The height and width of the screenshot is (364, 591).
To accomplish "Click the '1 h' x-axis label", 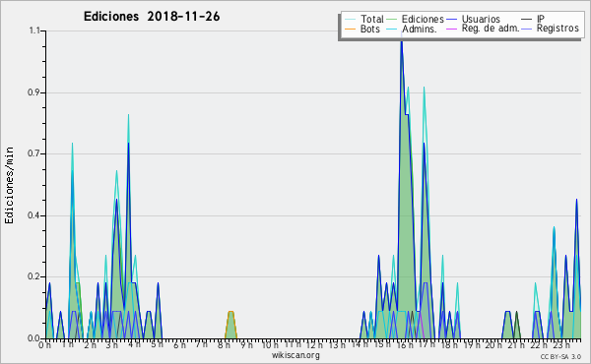I will [68, 344].
